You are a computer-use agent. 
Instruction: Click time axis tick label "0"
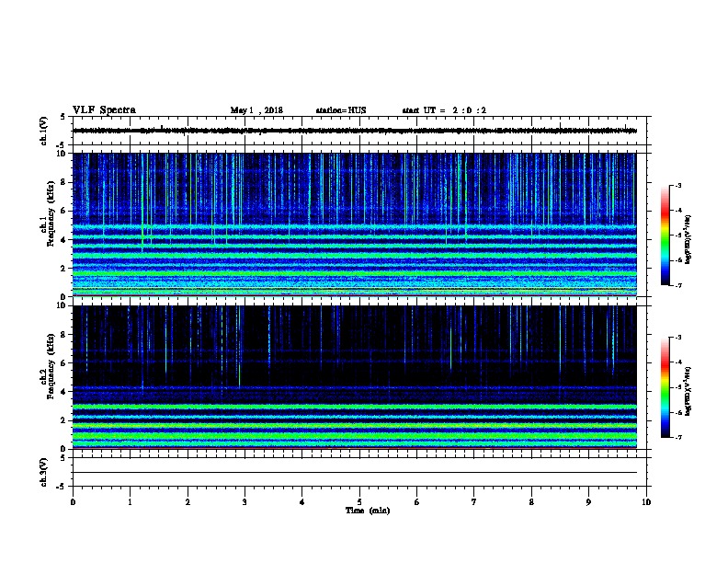pyautogui.click(x=73, y=502)
